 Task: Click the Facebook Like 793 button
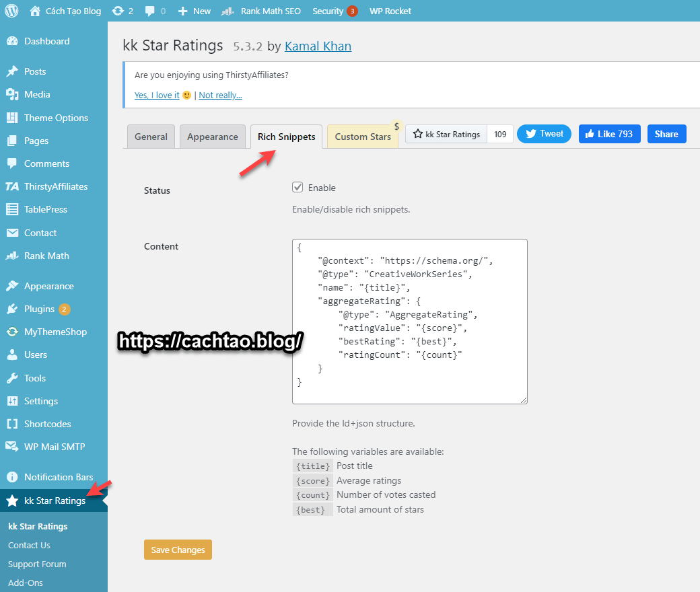[609, 134]
